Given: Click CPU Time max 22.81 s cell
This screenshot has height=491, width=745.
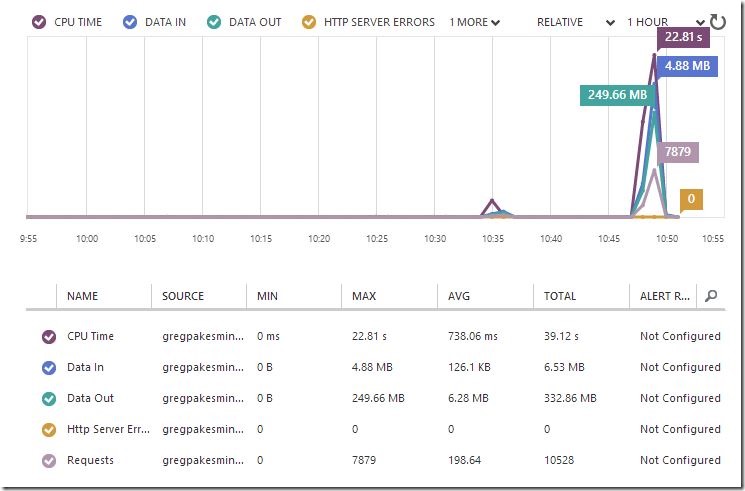Looking at the screenshot, I should (x=369, y=336).
